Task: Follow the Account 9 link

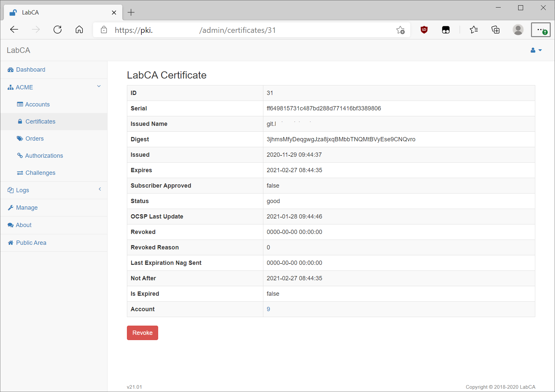Action: point(268,309)
